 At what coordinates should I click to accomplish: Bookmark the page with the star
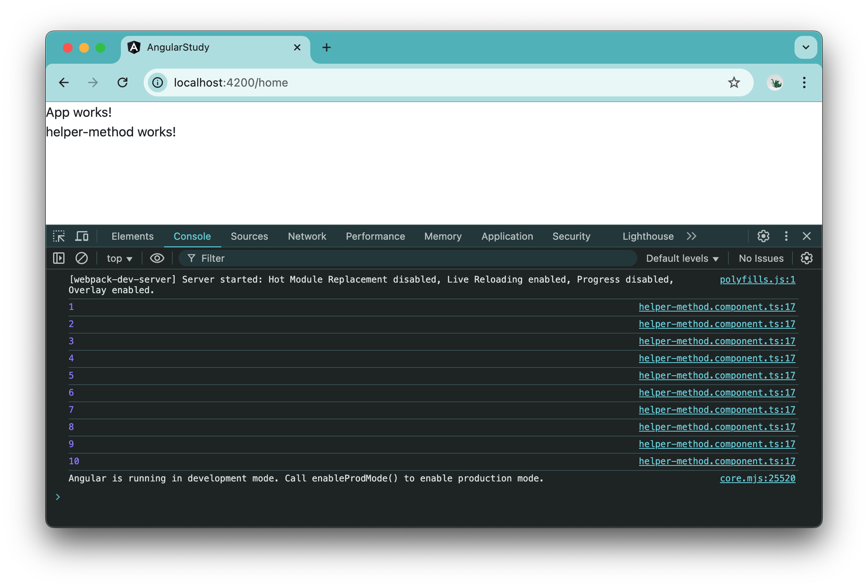coord(734,82)
